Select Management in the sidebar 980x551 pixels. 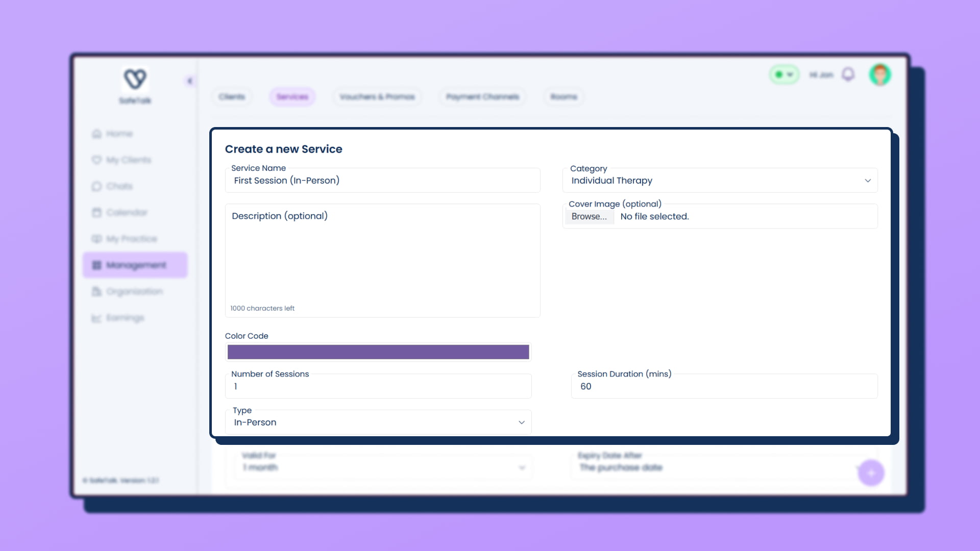[x=135, y=265]
